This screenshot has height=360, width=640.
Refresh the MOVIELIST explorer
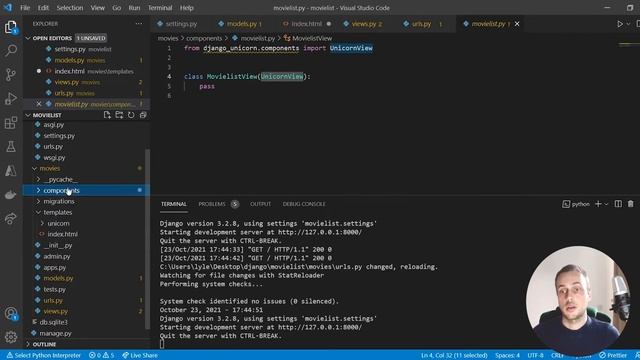click(x=131, y=115)
